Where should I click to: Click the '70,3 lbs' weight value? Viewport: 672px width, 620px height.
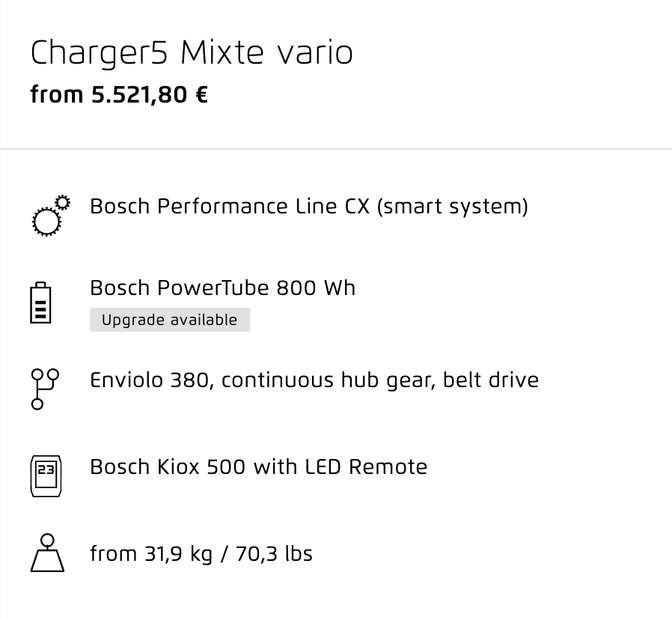click(x=274, y=554)
